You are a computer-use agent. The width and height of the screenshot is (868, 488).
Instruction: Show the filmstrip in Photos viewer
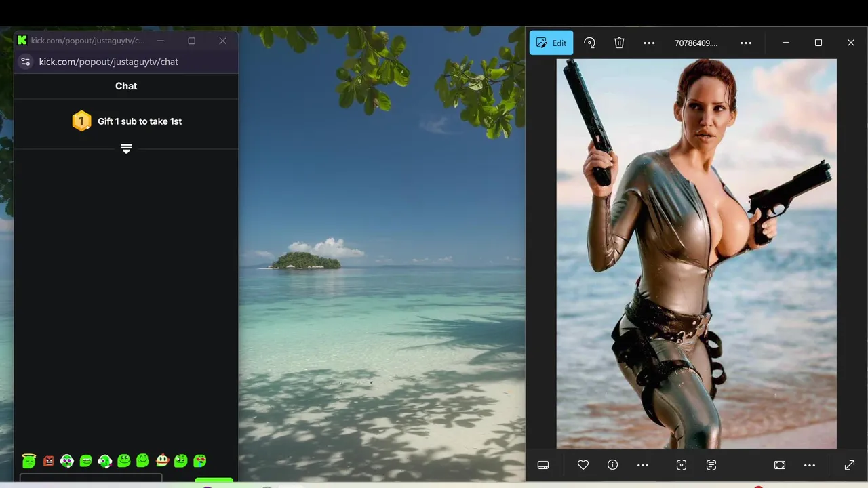click(x=542, y=465)
